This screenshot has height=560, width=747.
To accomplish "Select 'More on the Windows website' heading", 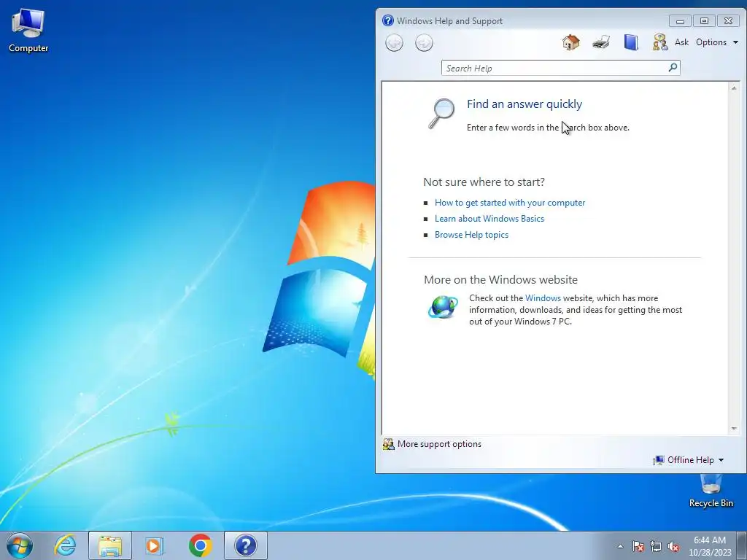I will point(500,279).
